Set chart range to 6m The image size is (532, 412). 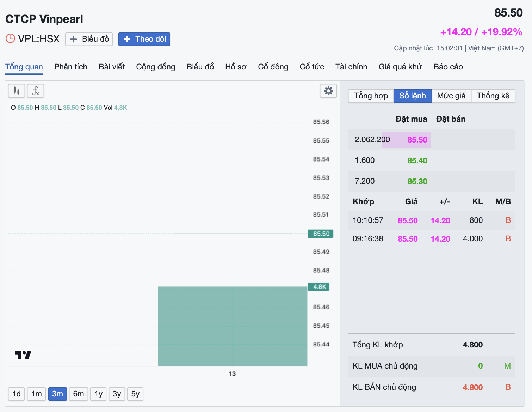pos(79,394)
